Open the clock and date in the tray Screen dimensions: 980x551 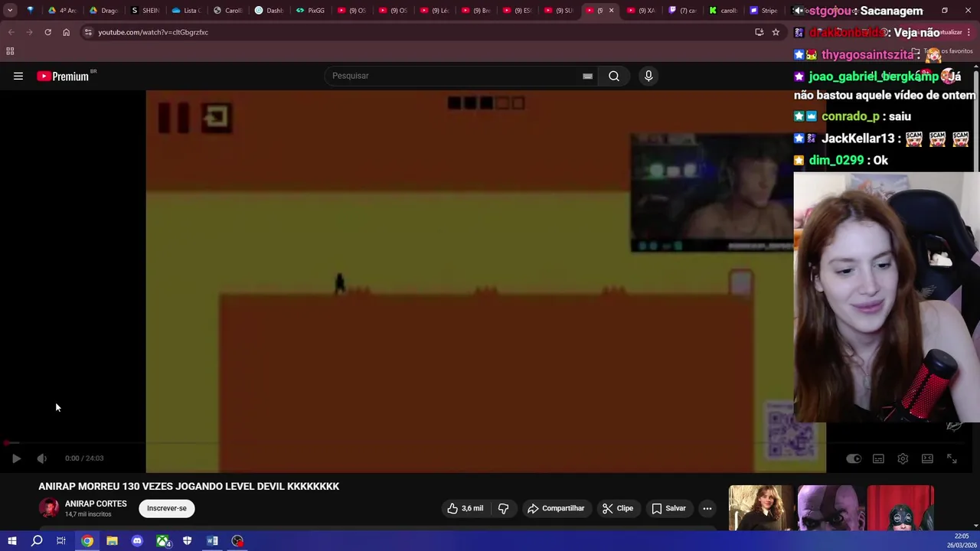(962, 540)
